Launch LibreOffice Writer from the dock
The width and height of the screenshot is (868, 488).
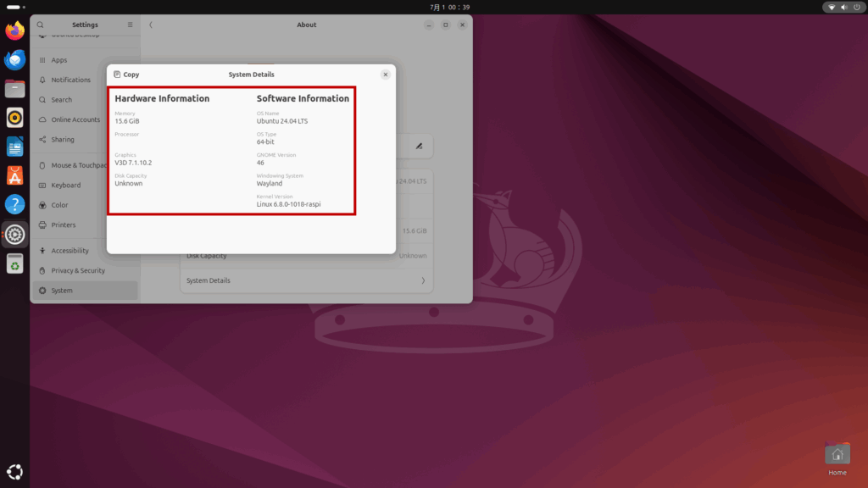click(x=14, y=147)
